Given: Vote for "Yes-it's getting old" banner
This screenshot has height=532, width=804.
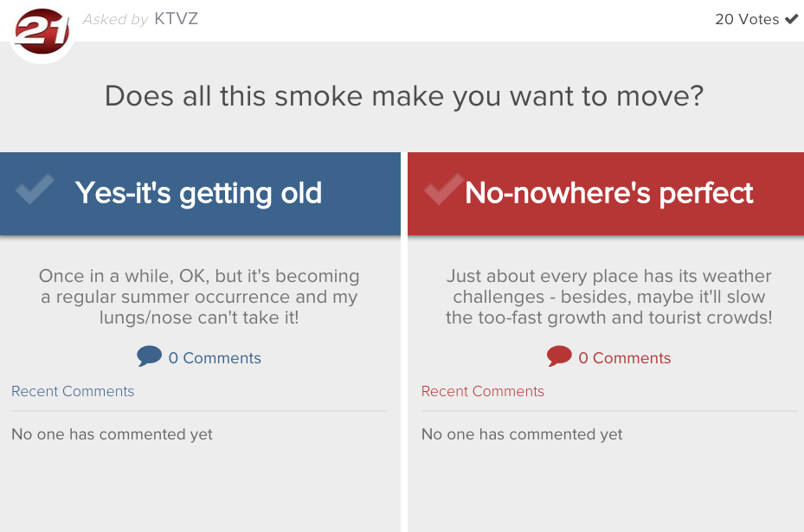Looking at the screenshot, I should tap(198, 193).
